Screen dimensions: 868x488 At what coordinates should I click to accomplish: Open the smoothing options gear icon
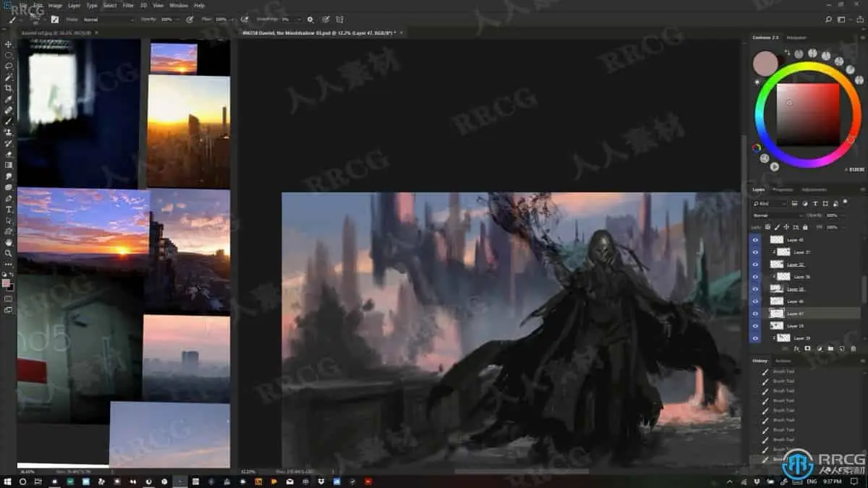coord(310,20)
